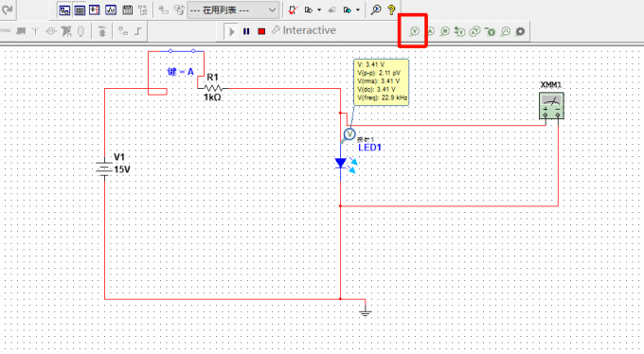644x354 pixels.
Task: Launch the Component Wizard
Action: click(x=164, y=9)
